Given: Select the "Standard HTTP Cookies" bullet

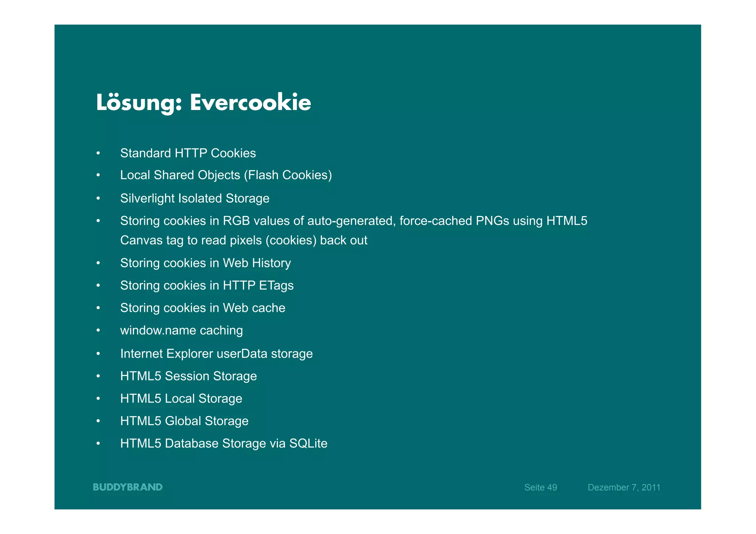Looking at the screenshot, I should (x=188, y=153).
